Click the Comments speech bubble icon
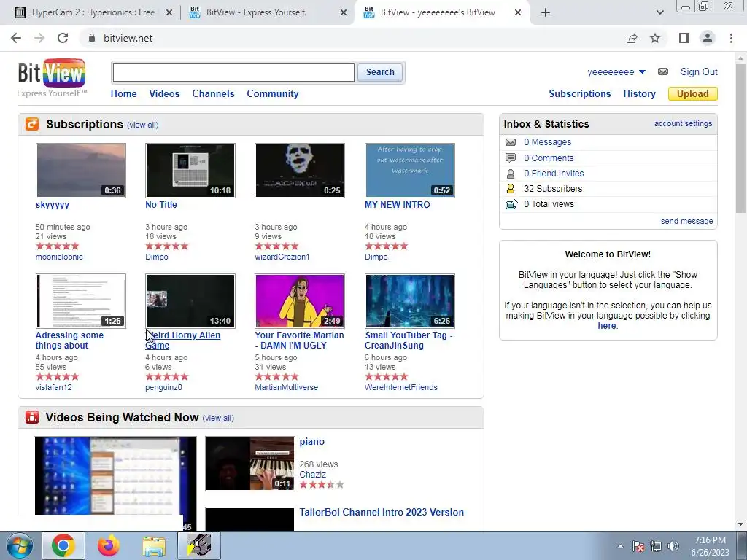 point(511,157)
